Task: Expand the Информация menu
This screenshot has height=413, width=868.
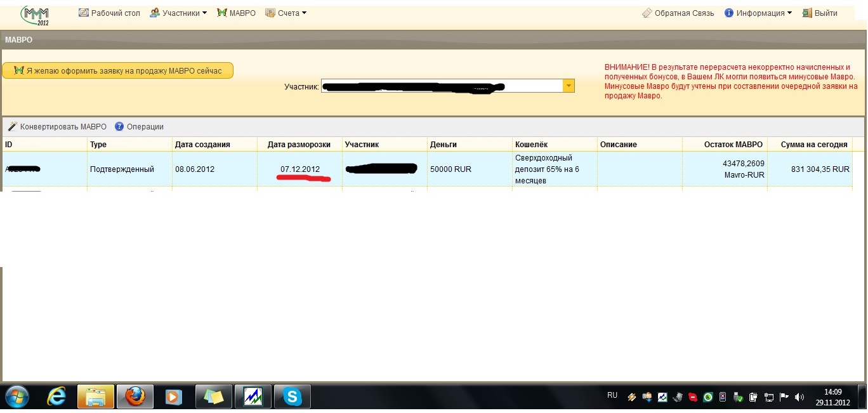Action: pyautogui.click(x=758, y=13)
